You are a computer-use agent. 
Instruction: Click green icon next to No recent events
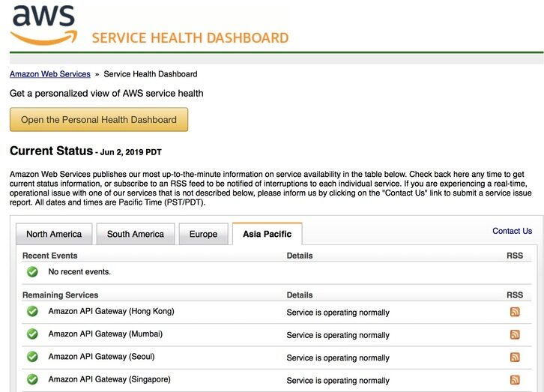pos(32,271)
